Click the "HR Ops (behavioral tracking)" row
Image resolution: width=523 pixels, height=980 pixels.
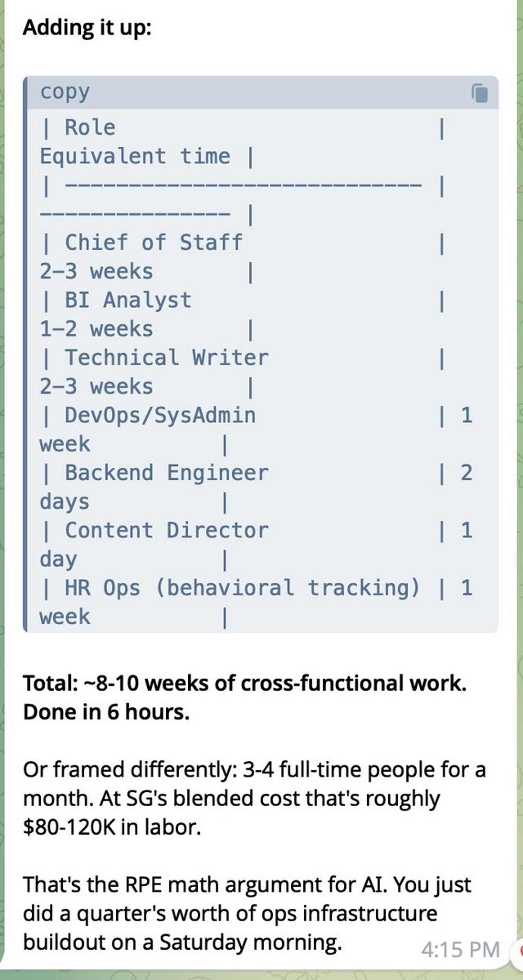[x=242, y=588]
